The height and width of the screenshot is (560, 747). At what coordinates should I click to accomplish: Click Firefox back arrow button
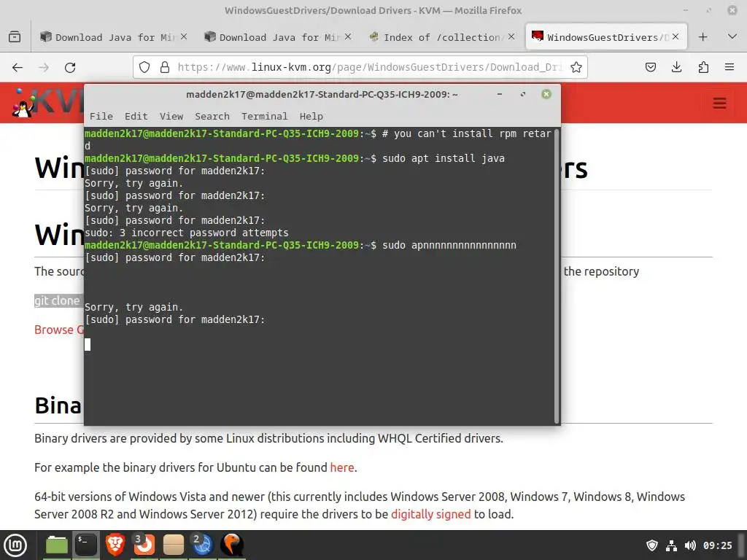tap(18, 68)
